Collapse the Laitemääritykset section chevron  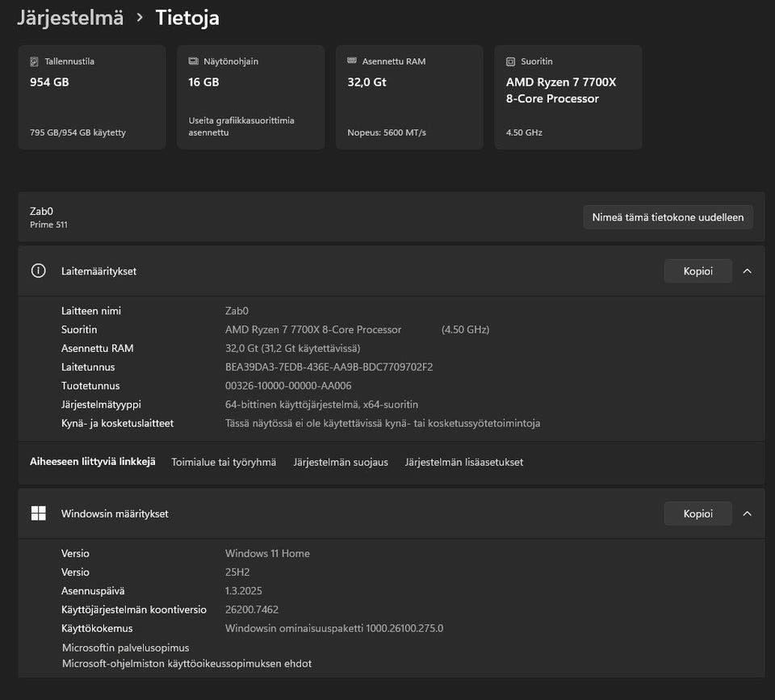point(747,271)
